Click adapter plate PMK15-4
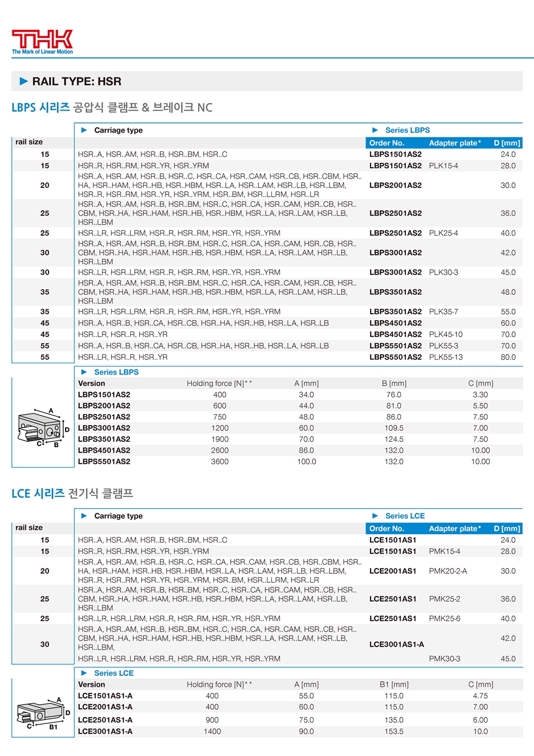Image resolution: width=534 pixels, height=756 pixels. (x=444, y=551)
